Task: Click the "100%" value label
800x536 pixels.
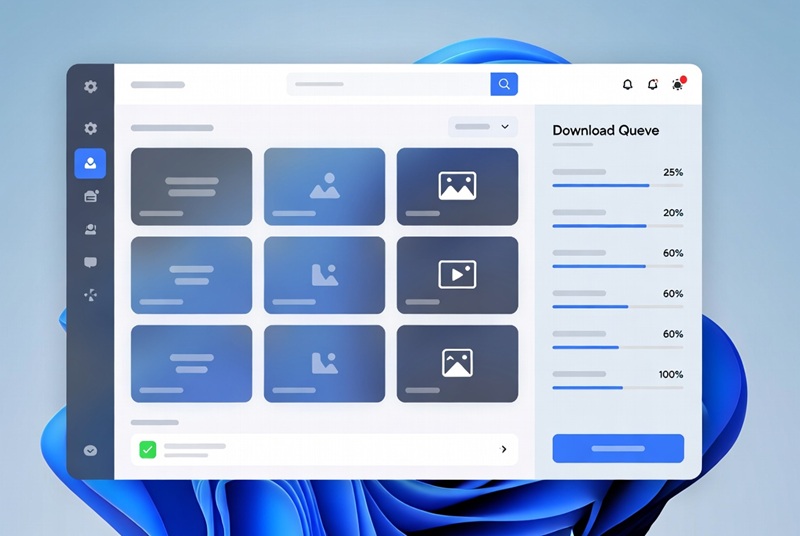Action: tap(671, 374)
